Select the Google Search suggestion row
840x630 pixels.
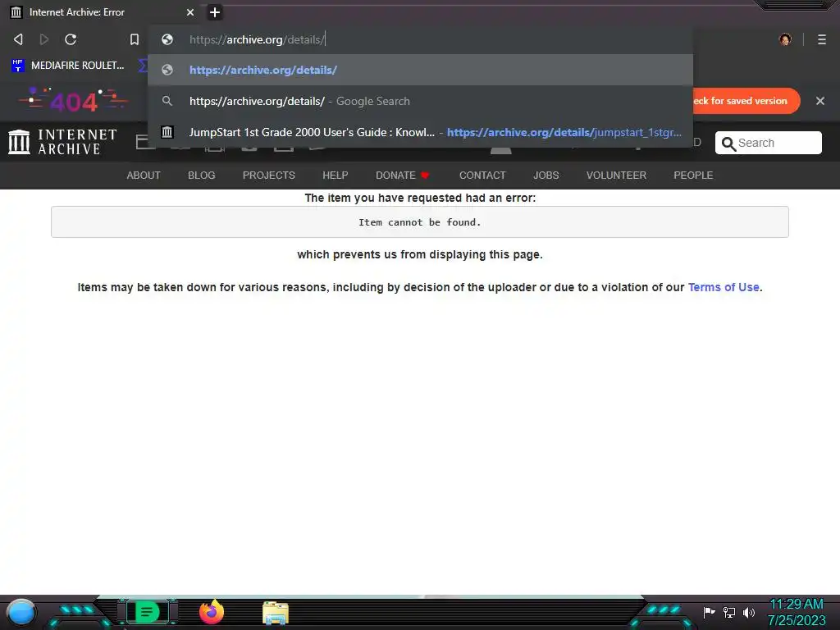point(420,101)
